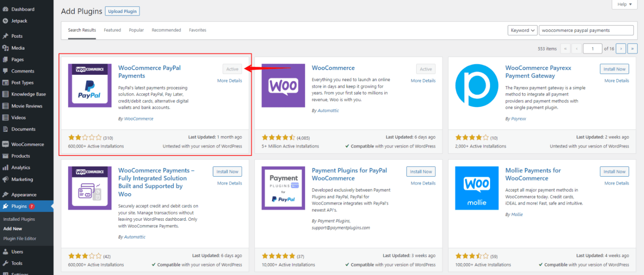The image size is (644, 275).
Task: Open More Details for WooCommerce PayPal Payments
Action: [230, 80]
